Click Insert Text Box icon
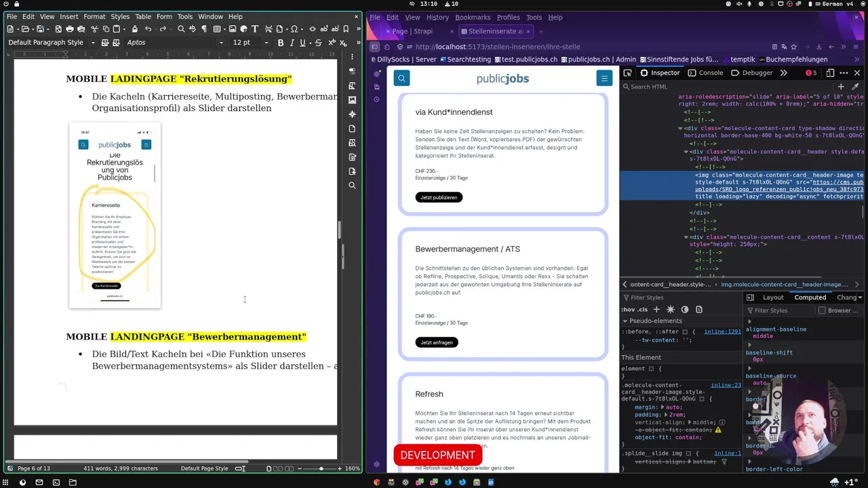This screenshot has width=868, height=488. click(255, 29)
